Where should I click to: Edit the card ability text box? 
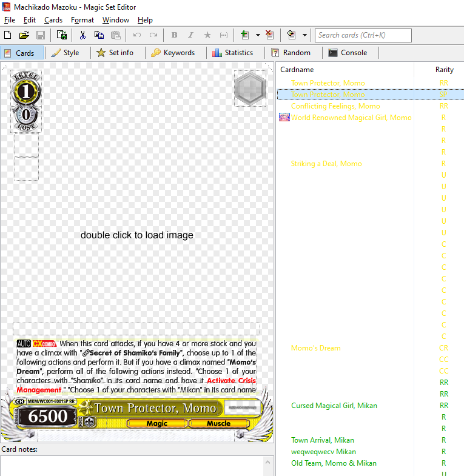pos(136,366)
